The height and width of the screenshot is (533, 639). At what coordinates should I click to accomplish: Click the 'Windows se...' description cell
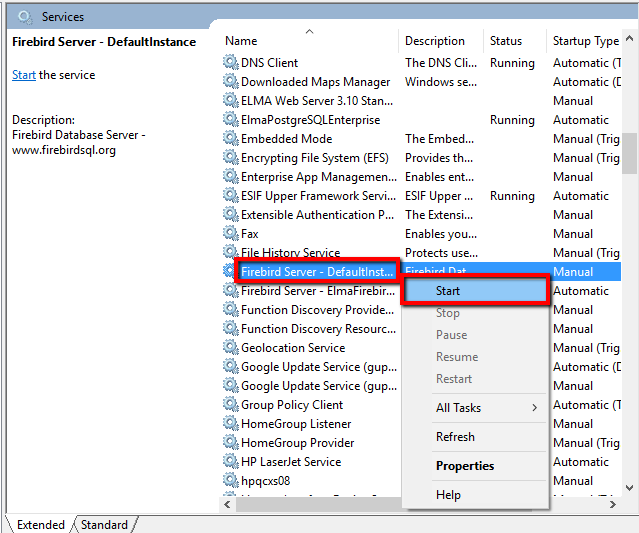click(x=441, y=81)
